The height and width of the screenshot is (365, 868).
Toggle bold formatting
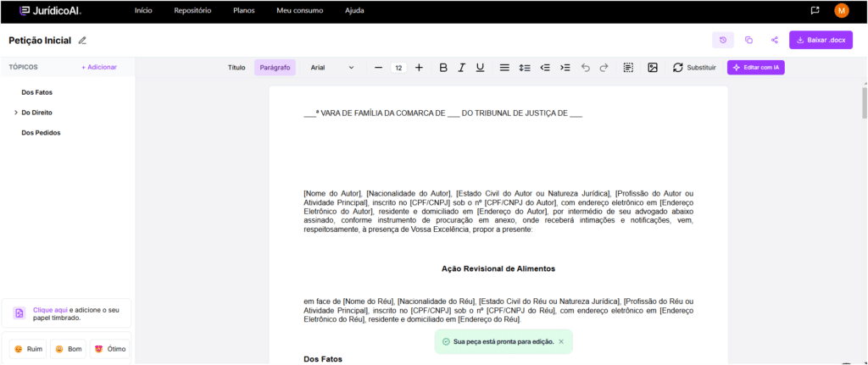coord(443,68)
